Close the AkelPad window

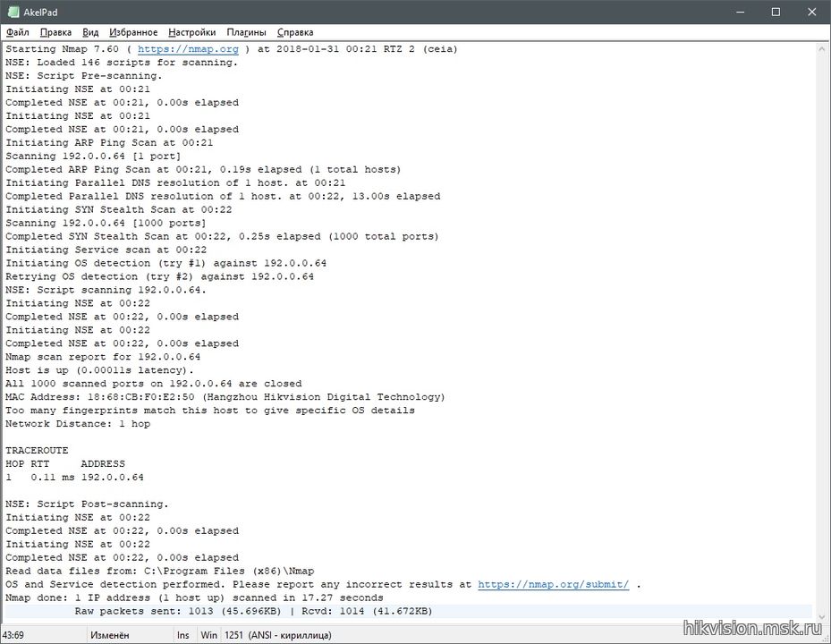811,12
